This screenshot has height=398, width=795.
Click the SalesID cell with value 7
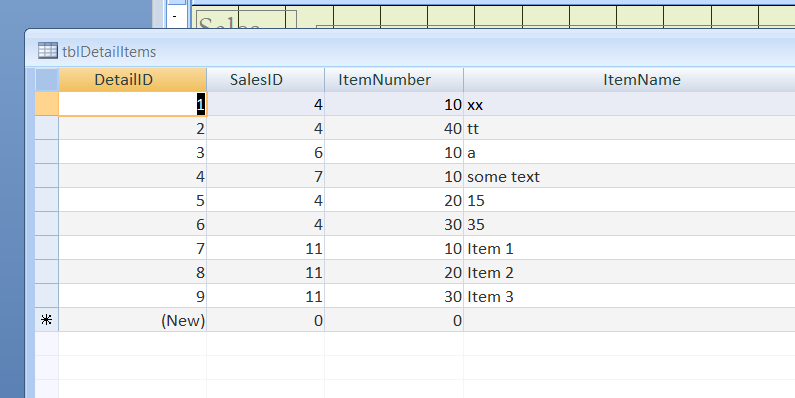click(x=266, y=176)
